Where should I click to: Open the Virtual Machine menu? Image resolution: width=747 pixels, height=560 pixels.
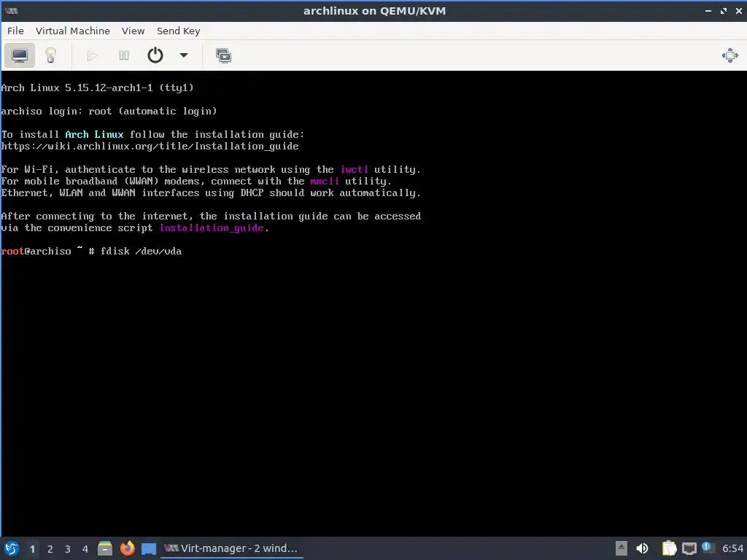(x=73, y=31)
